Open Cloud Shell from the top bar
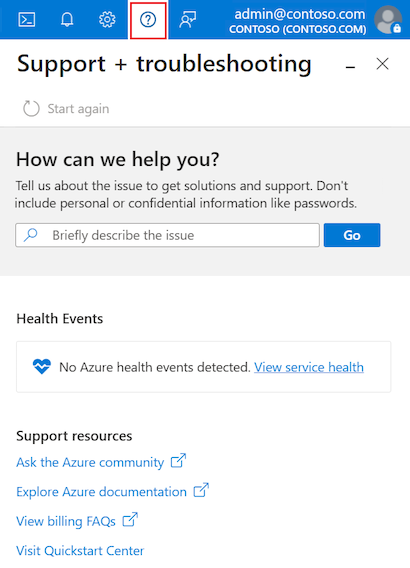Screen dimensions: 410x568 (27, 20)
